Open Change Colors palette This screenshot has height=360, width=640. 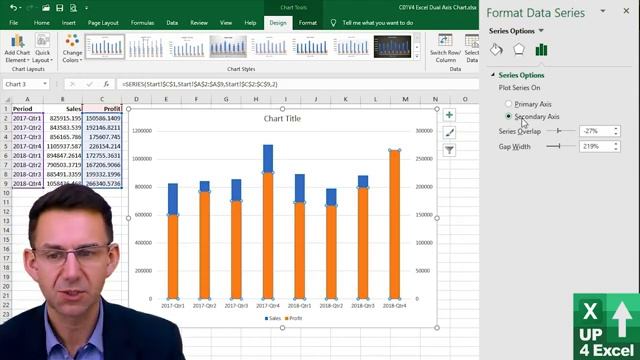[72, 49]
